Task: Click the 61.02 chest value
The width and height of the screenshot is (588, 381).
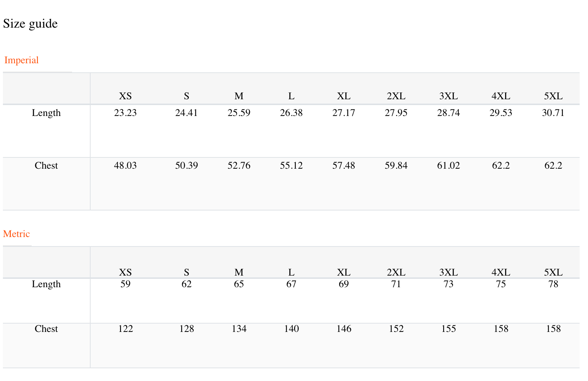Action: pos(449,166)
